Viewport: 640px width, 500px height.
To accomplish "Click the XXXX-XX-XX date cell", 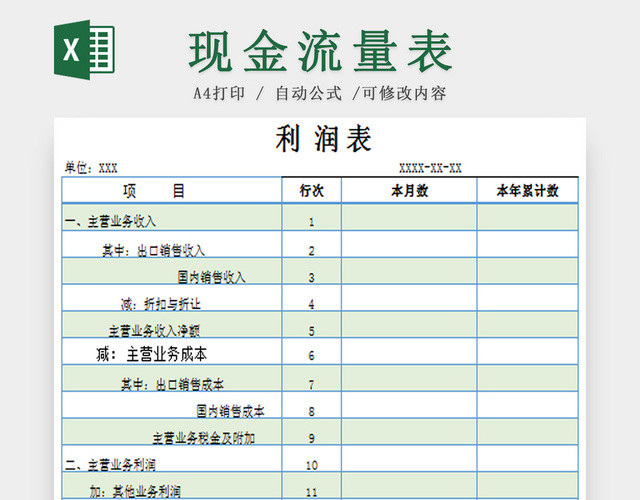I will coord(430,168).
